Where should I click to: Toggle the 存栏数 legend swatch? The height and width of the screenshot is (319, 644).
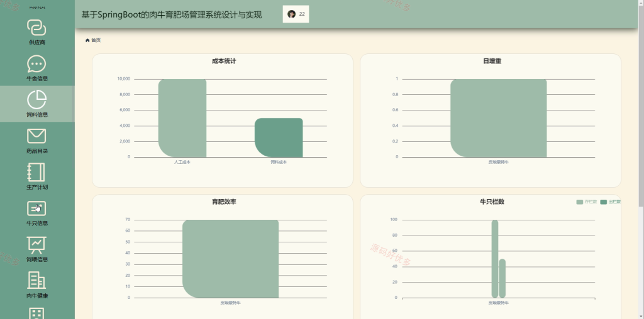[x=579, y=202]
